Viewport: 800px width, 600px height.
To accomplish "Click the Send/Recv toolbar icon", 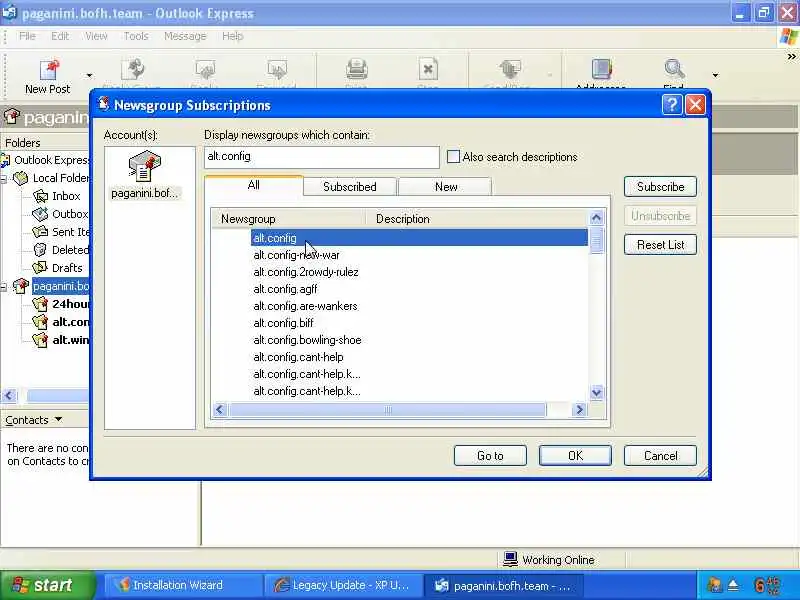I will 509,69.
